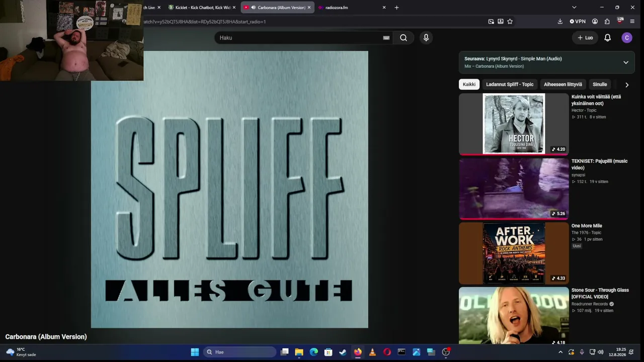The image size is (644, 362).
Task: Open the list-all-tabs dropdown arrow
Action: click(x=574, y=8)
